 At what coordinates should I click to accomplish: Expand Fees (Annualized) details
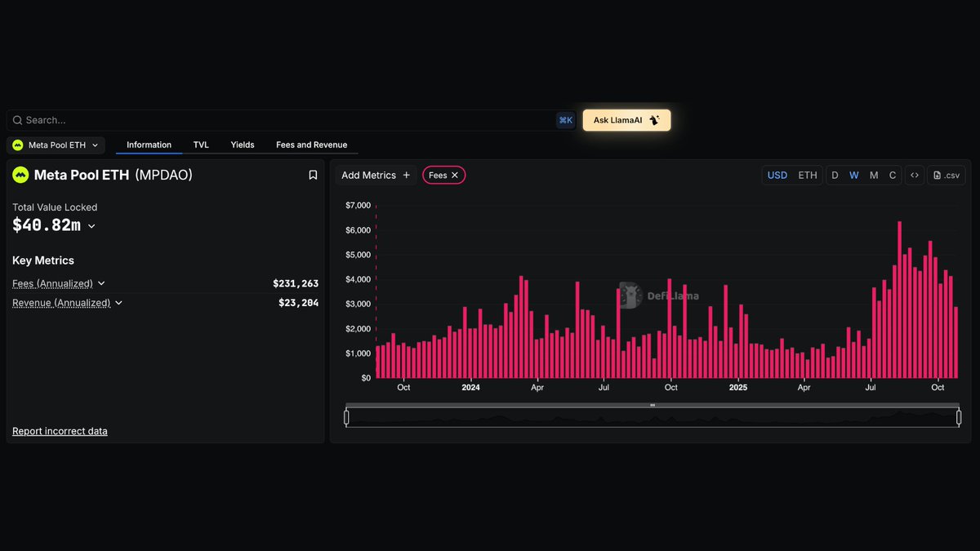coord(101,283)
